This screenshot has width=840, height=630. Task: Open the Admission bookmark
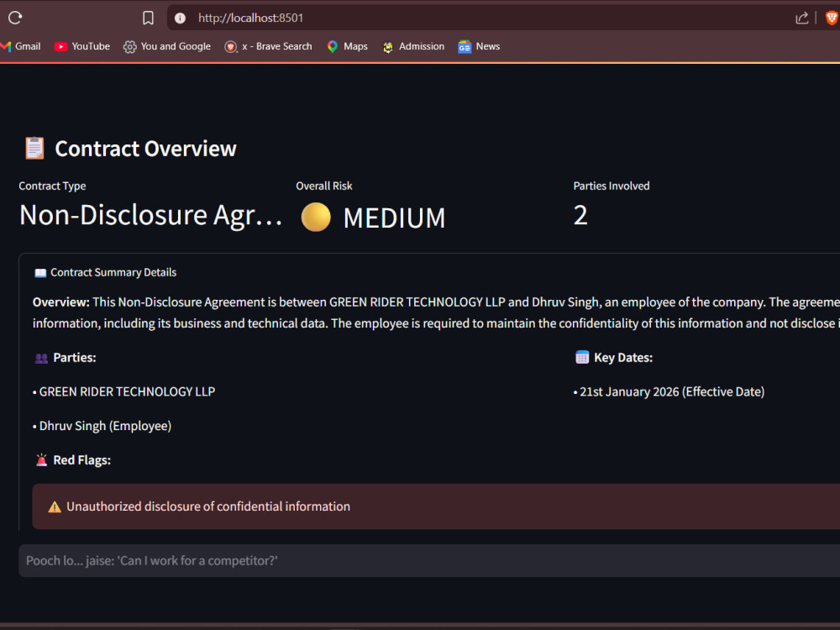[413, 46]
